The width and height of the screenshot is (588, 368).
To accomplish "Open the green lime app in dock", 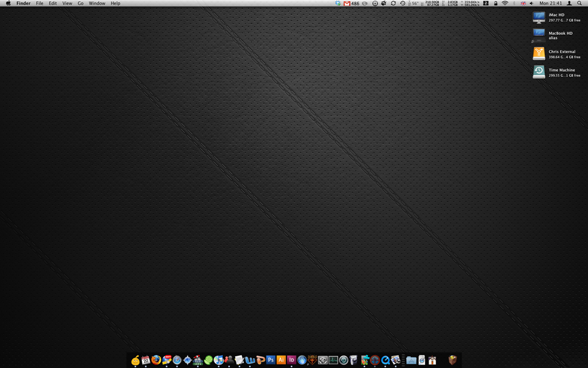I will click(x=208, y=360).
